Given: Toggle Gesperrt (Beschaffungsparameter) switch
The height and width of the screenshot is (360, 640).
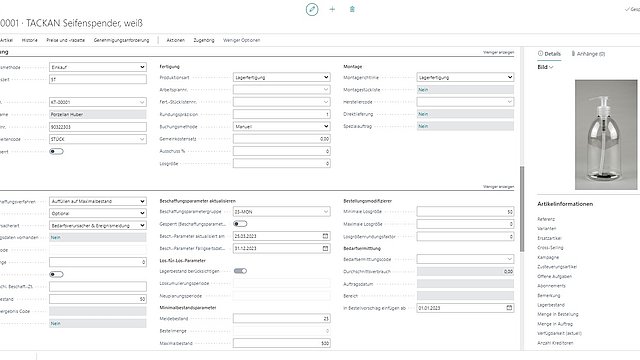Looking at the screenshot, I should coord(240,224).
